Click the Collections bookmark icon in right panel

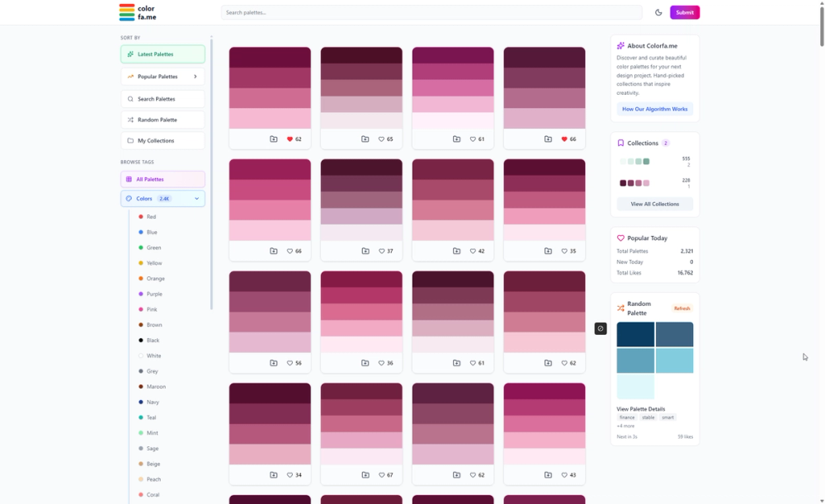point(621,142)
